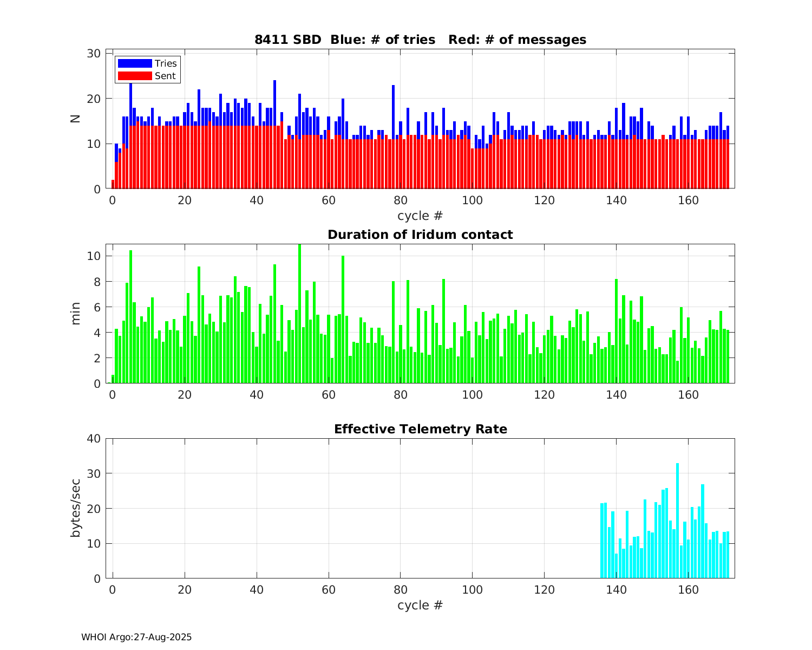Select the 'Tries' legend text label
Image resolution: width=812 pixels, height=650 pixels.
(x=166, y=63)
